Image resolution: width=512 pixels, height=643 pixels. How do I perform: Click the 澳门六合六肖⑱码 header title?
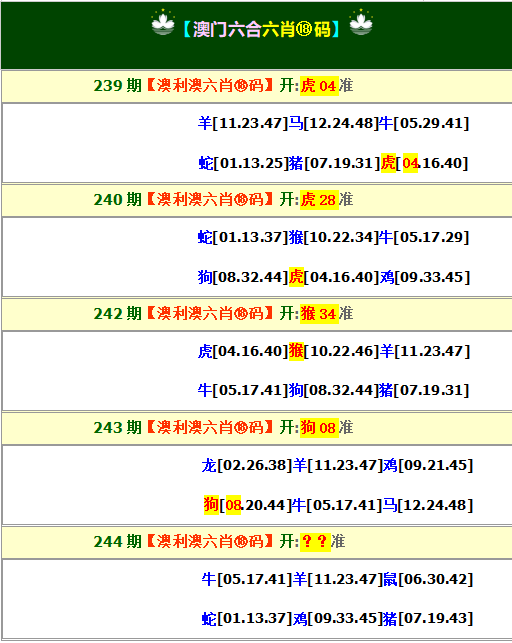(x=262, y=29)
